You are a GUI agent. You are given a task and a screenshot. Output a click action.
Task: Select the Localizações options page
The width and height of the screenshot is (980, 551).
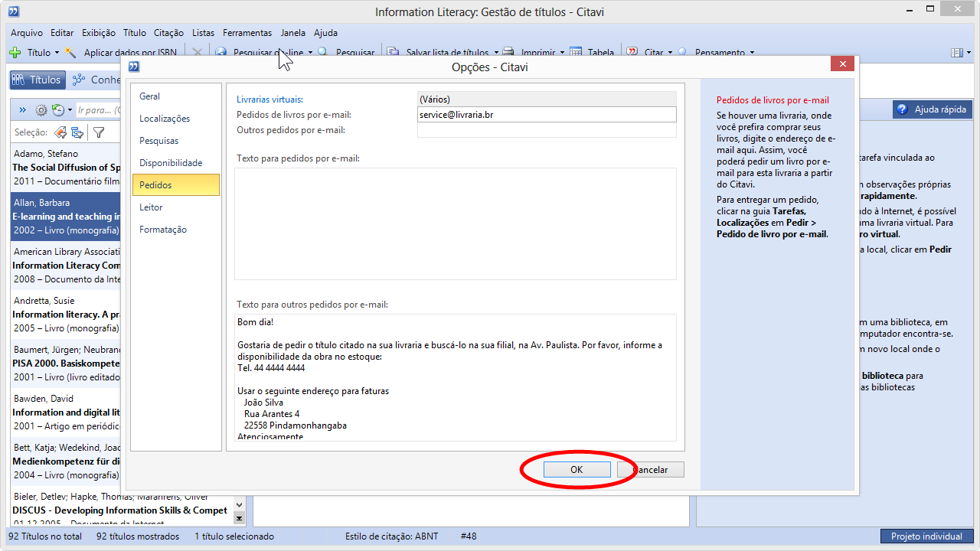tap(176, 119)
